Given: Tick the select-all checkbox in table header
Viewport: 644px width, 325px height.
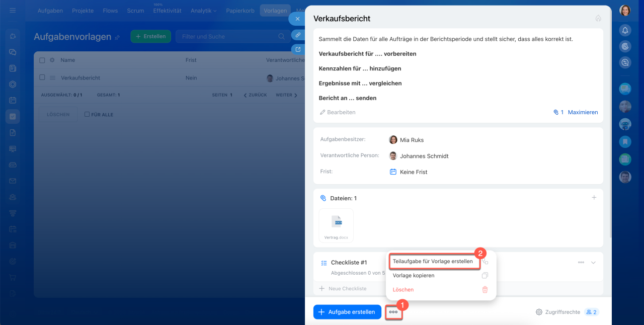Looking at the screenshot, I should [42, 60].
